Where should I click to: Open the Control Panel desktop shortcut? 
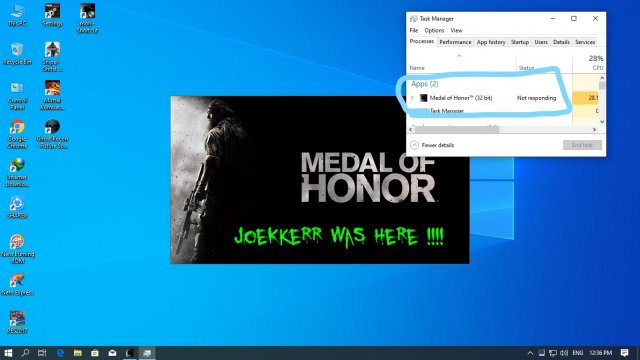(17, 96)
